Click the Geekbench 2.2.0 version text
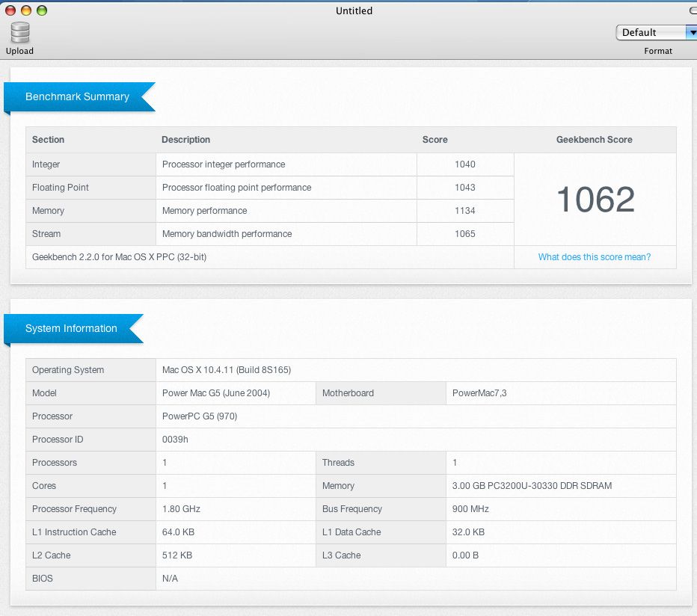This screenshot has height=616, width=697. [x=119, y=257]
